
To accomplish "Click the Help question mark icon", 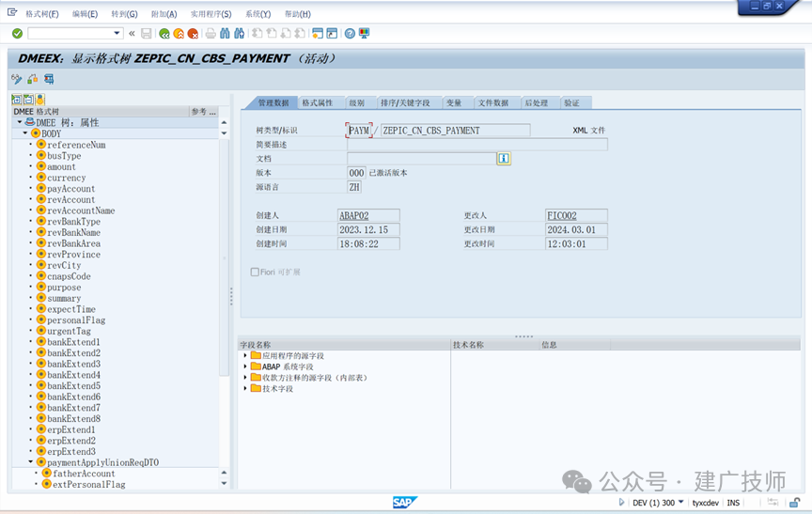I will click(350, 34).
